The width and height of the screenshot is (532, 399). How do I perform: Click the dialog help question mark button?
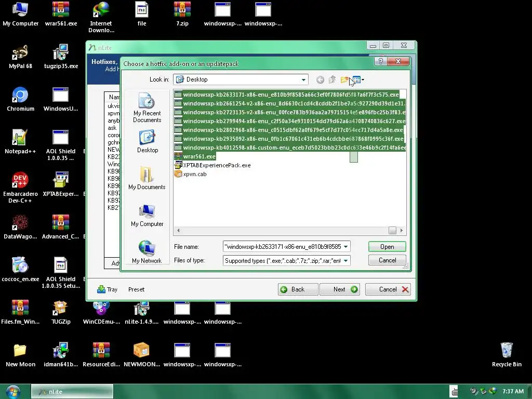pyautogui.click(x=380, y=61)
